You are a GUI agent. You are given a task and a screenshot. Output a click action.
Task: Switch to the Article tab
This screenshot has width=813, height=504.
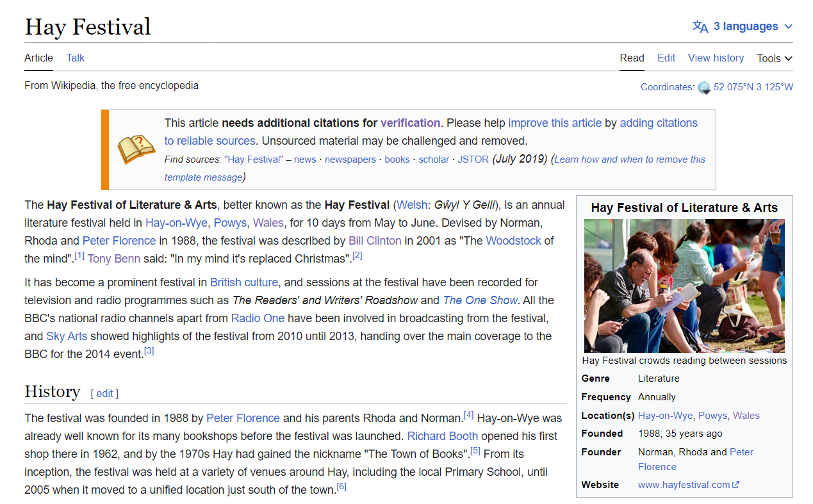[x=38, y=58]
